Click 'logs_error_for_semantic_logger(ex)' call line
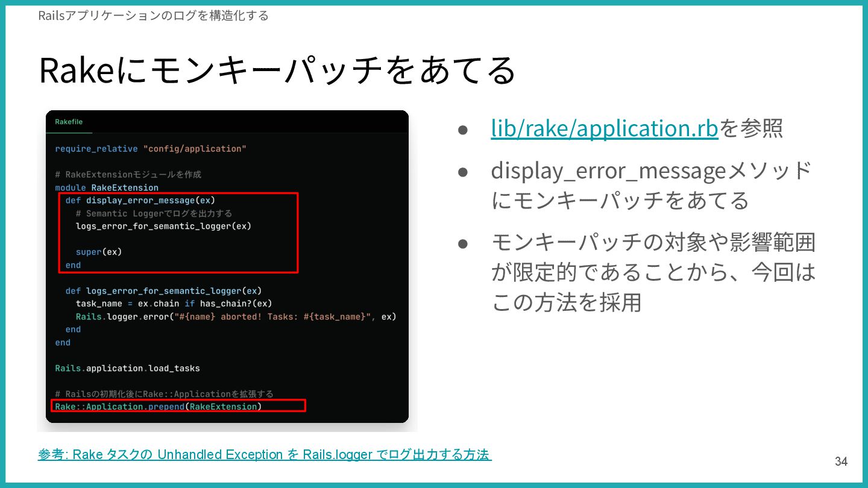The image size is (868, 488). point(163,227)
